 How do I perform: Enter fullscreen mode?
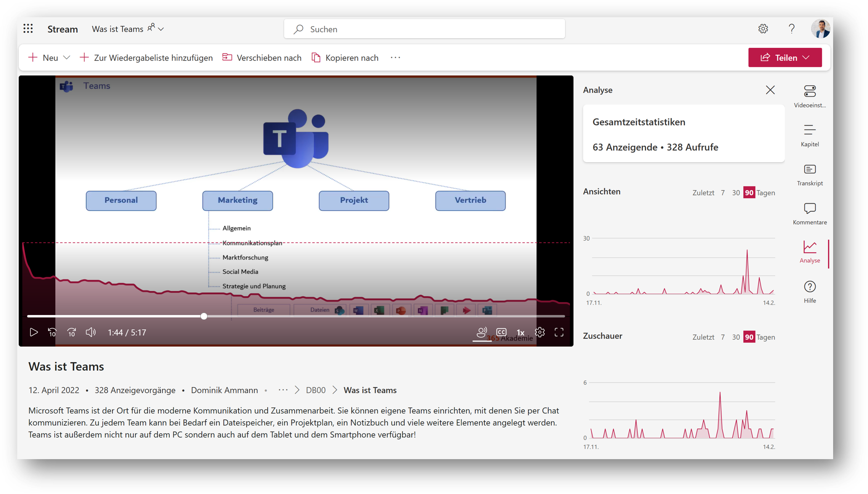(x=559, y=332)
